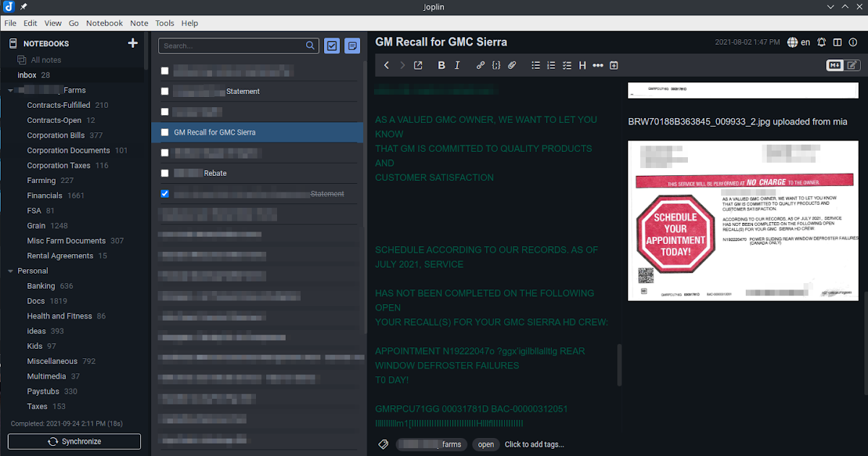
Task: Insert date and time
Action: (x=614, y=65)
